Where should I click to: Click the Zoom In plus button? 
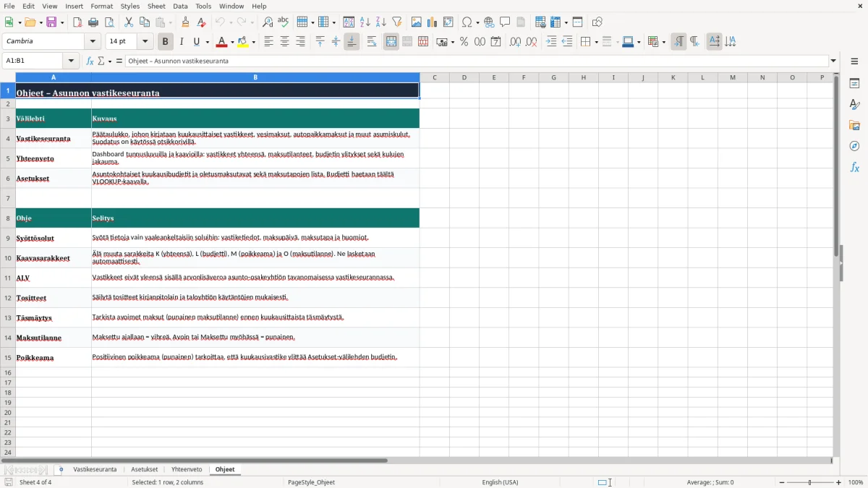click(839, 482)
